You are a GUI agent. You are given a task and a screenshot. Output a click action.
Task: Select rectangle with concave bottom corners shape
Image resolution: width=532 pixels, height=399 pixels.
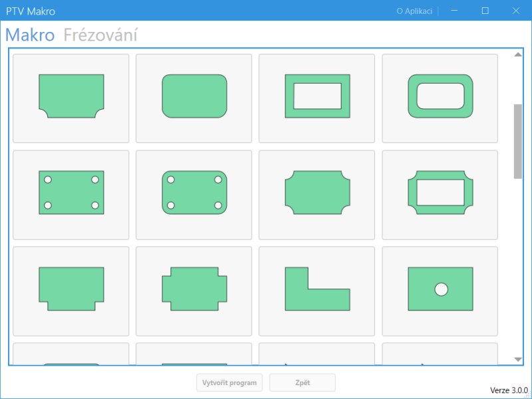[71, 98]
